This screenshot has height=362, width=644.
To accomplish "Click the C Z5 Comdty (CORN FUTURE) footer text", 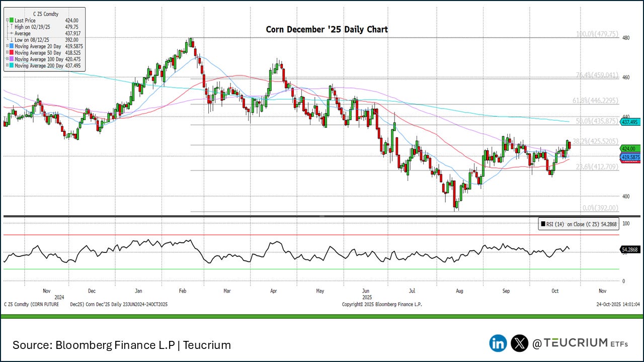I will click(31, 305).
